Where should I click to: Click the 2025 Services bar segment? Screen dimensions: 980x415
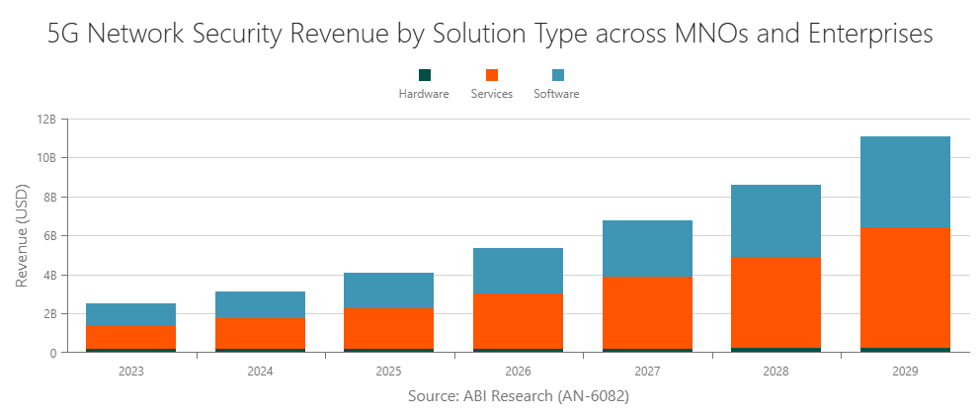[389, 328]
